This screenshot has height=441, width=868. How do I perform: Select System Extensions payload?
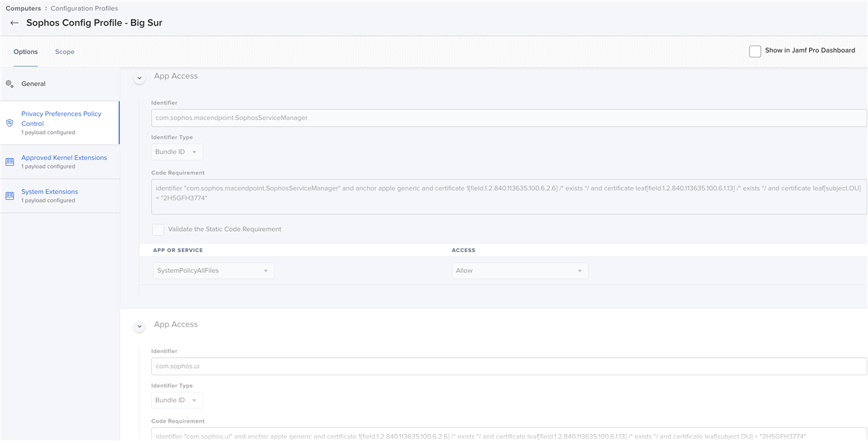60,196
